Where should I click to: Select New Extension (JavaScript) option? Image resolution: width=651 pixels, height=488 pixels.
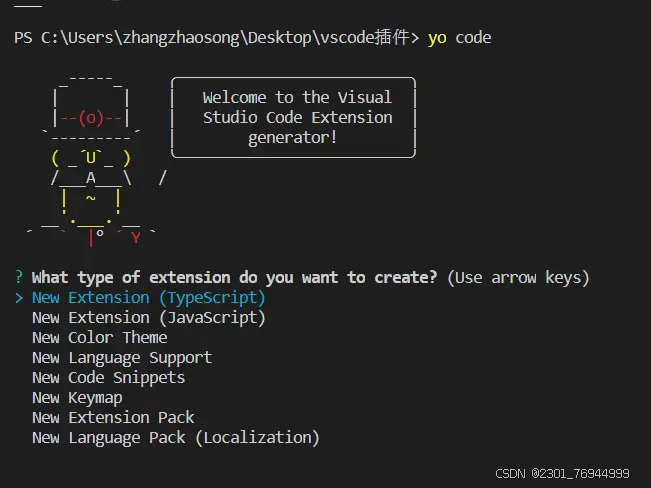point(149,318)
